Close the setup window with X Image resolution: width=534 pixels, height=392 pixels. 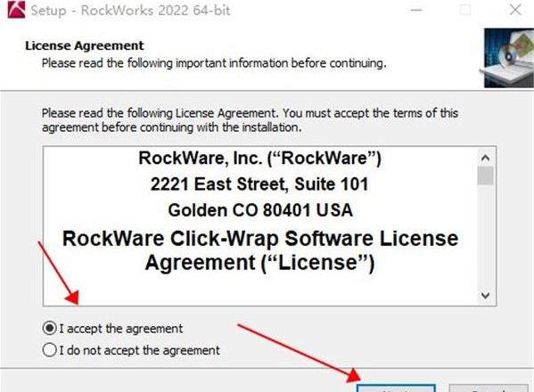(x=515, y=10)
